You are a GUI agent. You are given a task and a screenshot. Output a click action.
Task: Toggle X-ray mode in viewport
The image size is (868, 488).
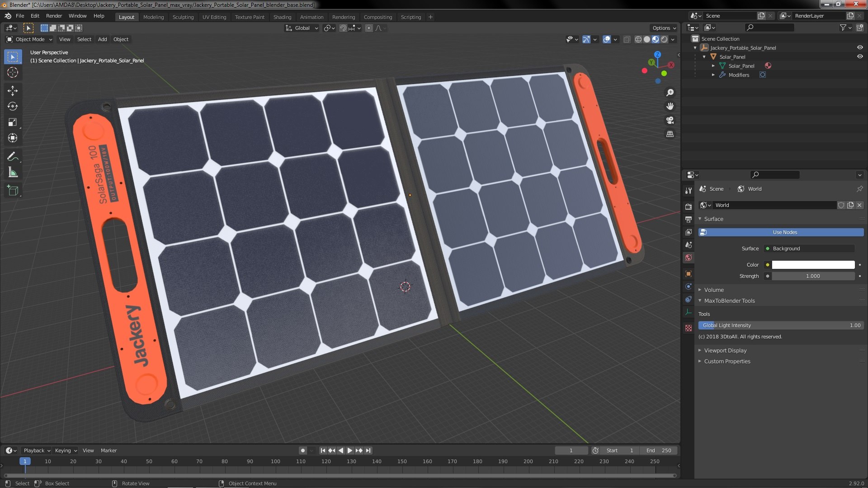coord(627,39)
